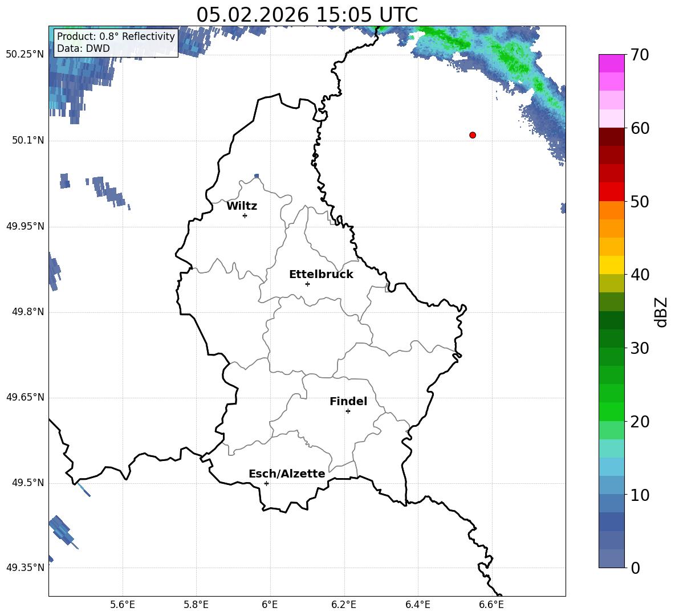
Task: Pick the dark red colorbar swatch below 60
Action: pos(611,137)
